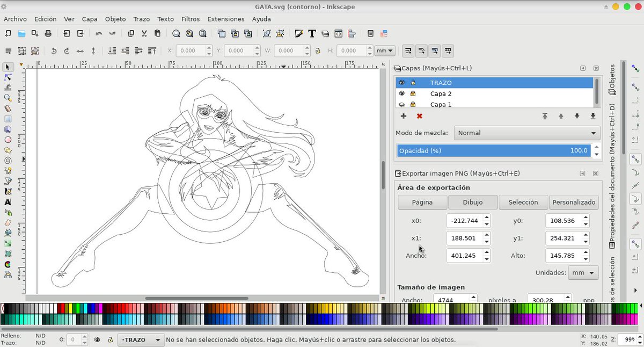Unlock the Capa 2 layer

pos(413,93)
